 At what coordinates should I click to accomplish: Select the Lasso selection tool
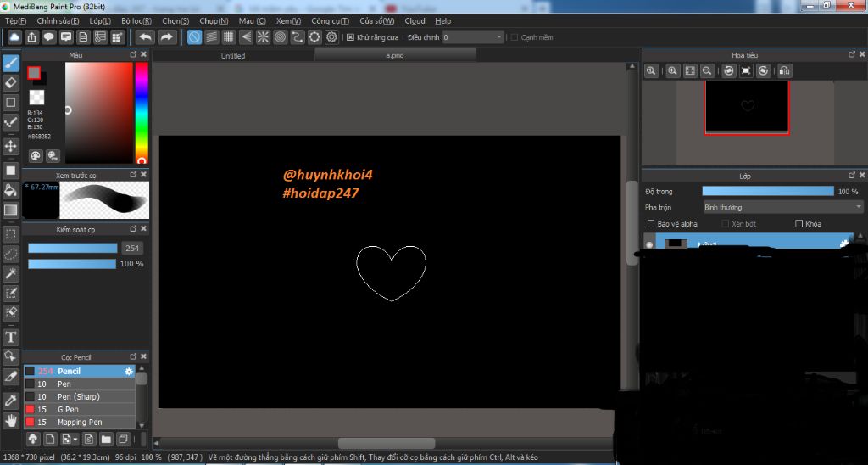pos(10,254)
